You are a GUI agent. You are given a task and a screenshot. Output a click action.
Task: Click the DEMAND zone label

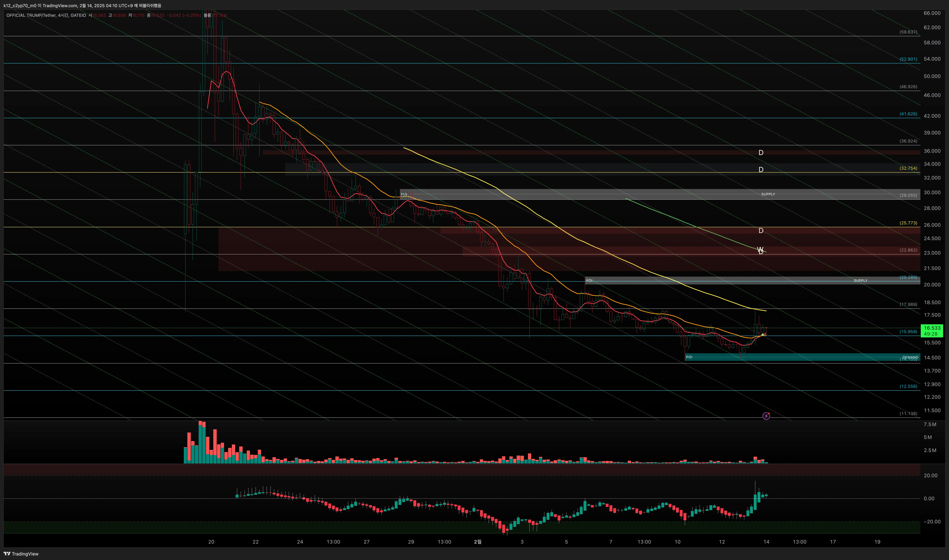coord(910,357)
